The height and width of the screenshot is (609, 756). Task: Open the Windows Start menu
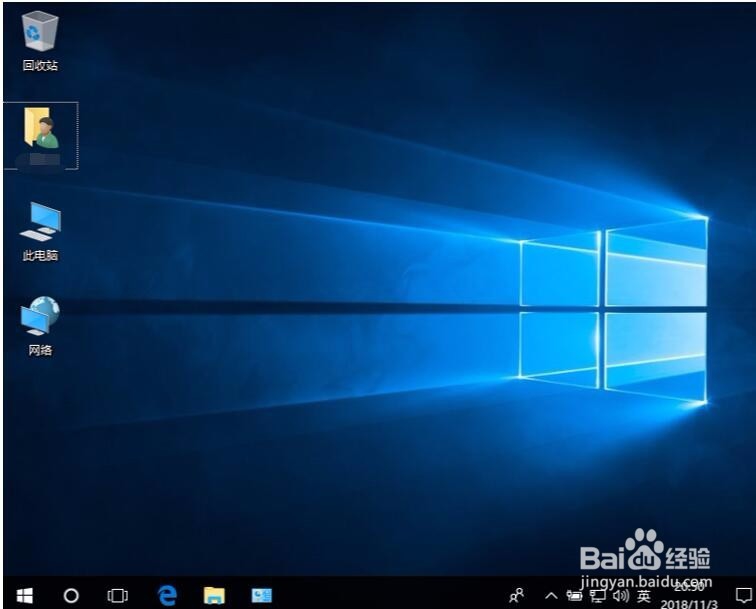25,595
